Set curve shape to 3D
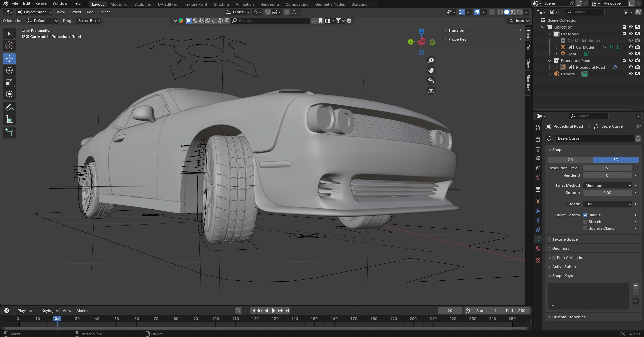 (x=616, y=160)
